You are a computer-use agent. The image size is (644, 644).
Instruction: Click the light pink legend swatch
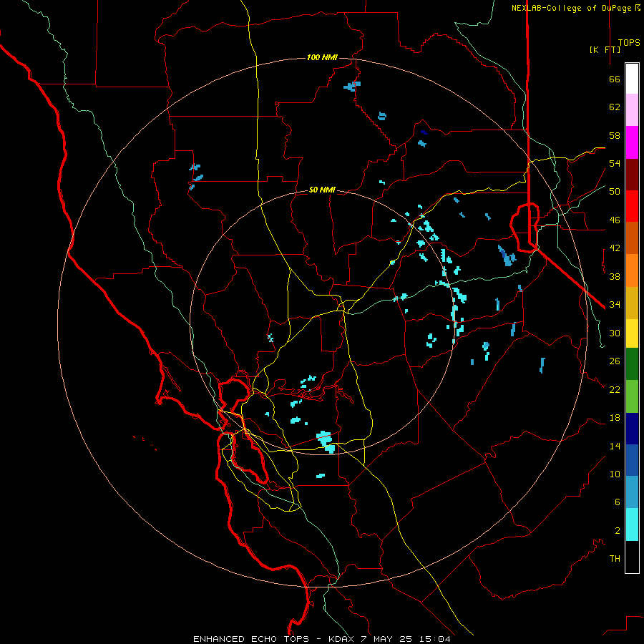[x=632, y=110]
